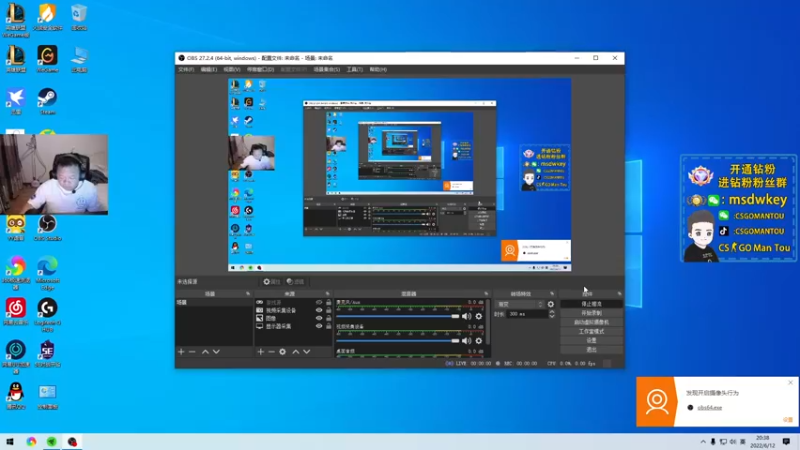Remove the selected scene with the minus icon
The height and width of the screenshot is (450, 800).
[192, 352]
